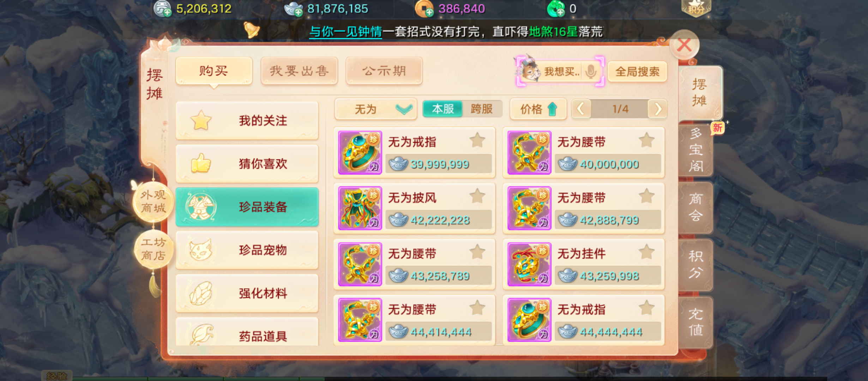This screenshot has height=381, width=868.
Task: Favorite the 39,999,999 无为戒指 with star
Action: [x=477, y=140]
